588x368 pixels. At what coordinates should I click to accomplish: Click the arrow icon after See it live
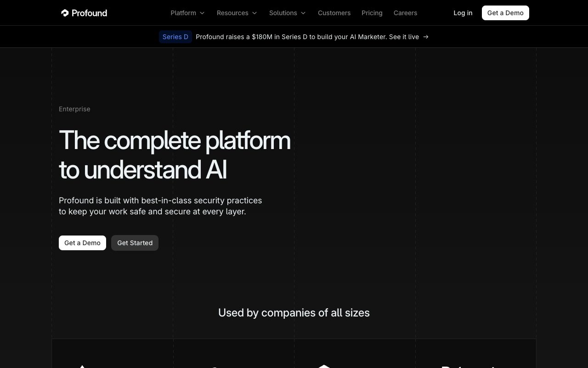426,37
